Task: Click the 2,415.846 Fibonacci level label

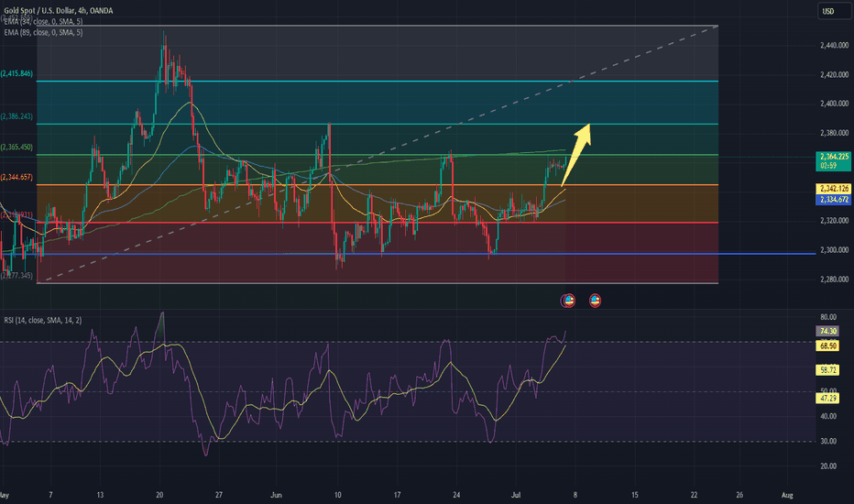Action: point(16,73)
